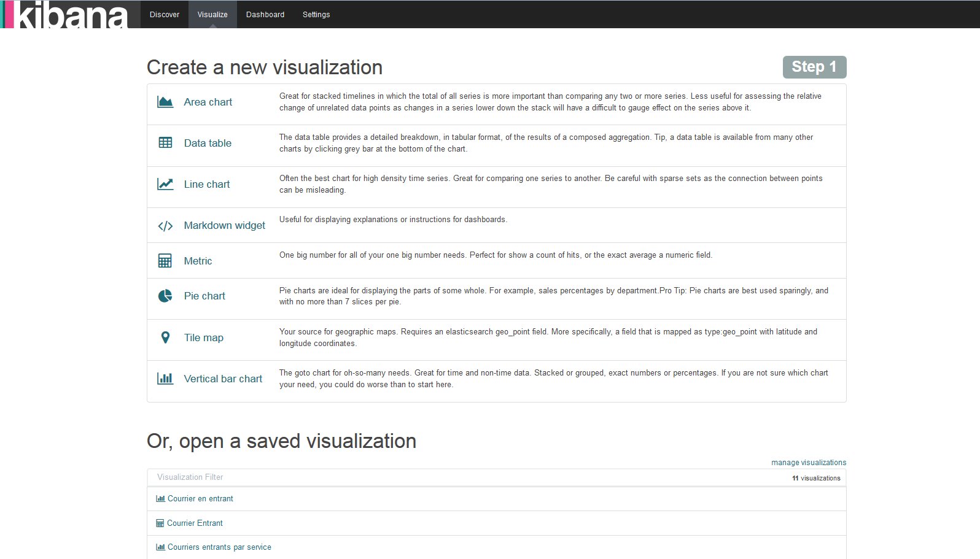Switch to the Visualize tab
The width and height of the screenshot is (980, 559).
coord(212,14)
